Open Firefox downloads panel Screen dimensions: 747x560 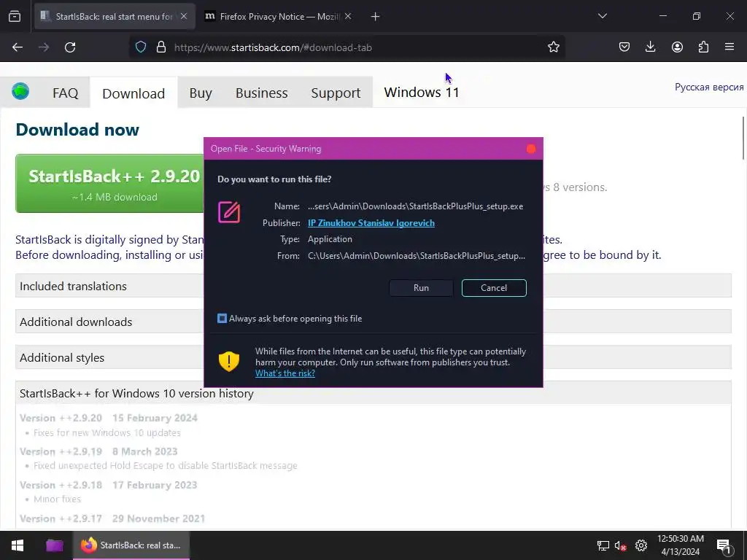click(650, 47)
